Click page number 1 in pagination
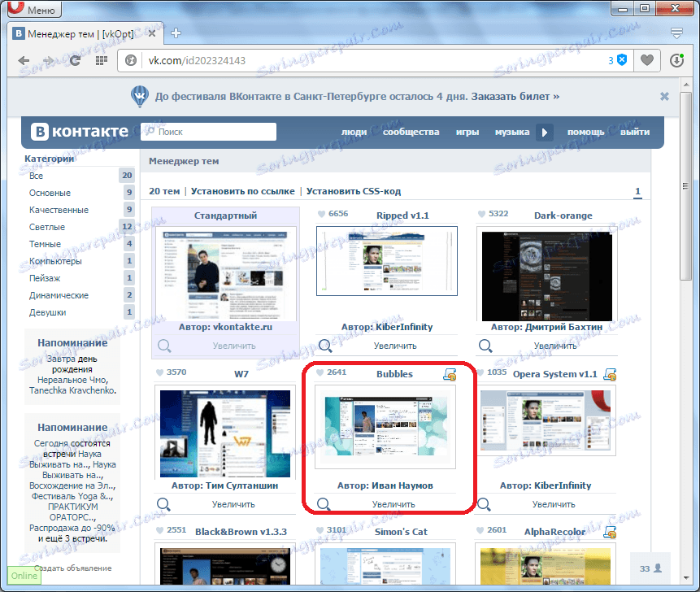The height and width of the screenshot is (592, 700). (x=637, y=191)
